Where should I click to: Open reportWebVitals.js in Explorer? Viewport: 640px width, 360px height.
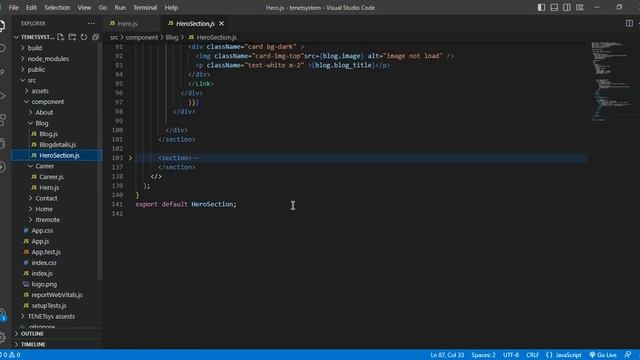click(x=57, y=295)
